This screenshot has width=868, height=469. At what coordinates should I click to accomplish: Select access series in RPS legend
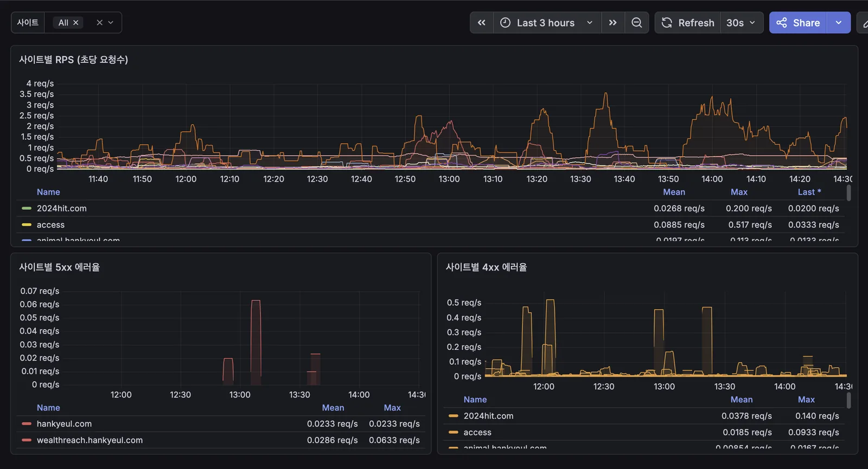pos(50,224)
